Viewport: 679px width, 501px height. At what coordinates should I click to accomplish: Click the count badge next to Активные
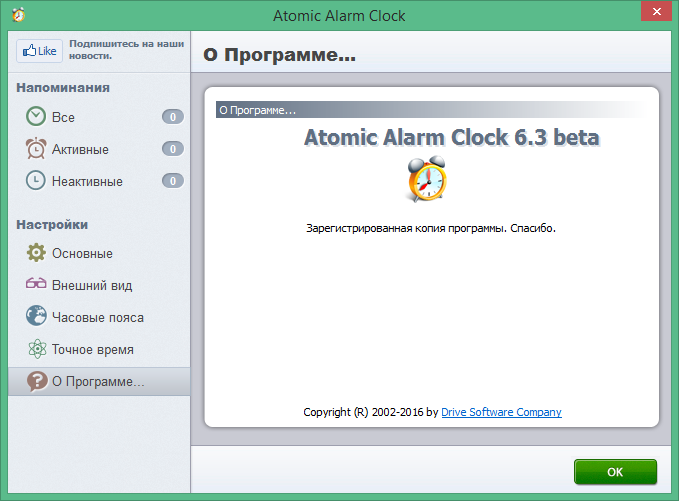tap(173, 149)
